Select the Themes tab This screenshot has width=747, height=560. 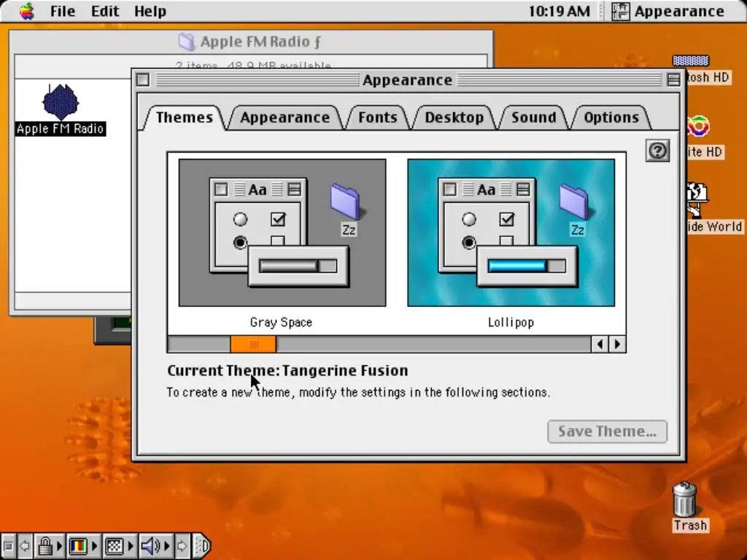click(185, 117)
